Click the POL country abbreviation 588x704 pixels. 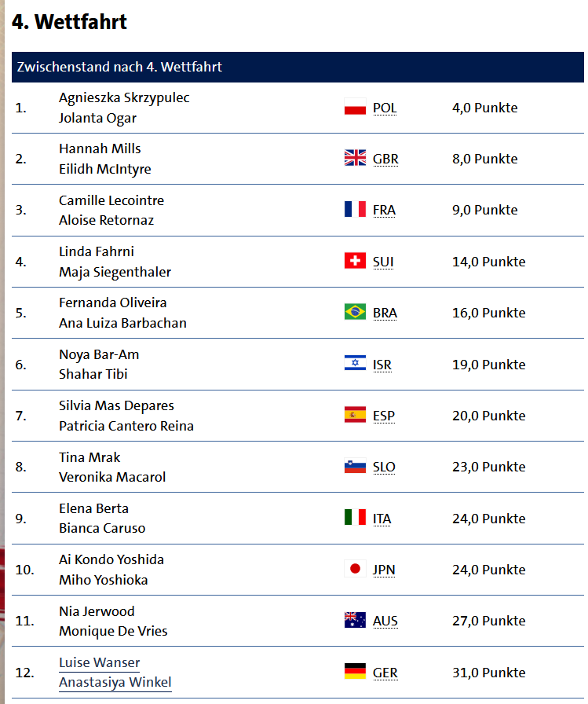click(385, 108)
